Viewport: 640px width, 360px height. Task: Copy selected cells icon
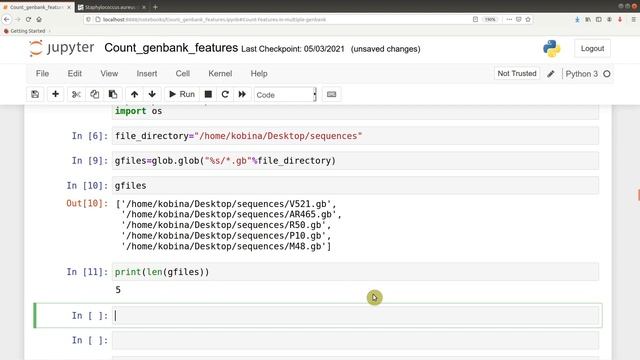click(94, 94)
